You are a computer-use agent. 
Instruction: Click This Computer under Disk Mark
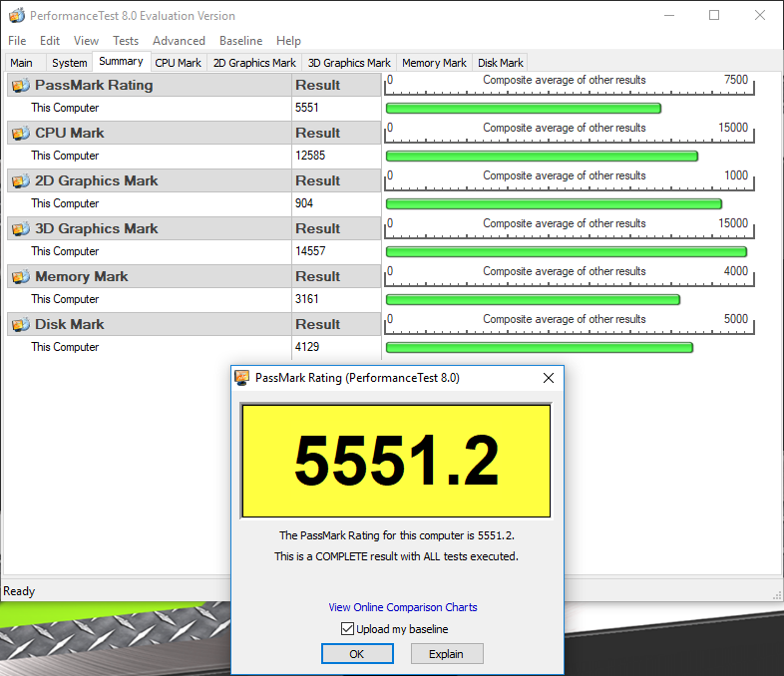[x=65, y=347]
